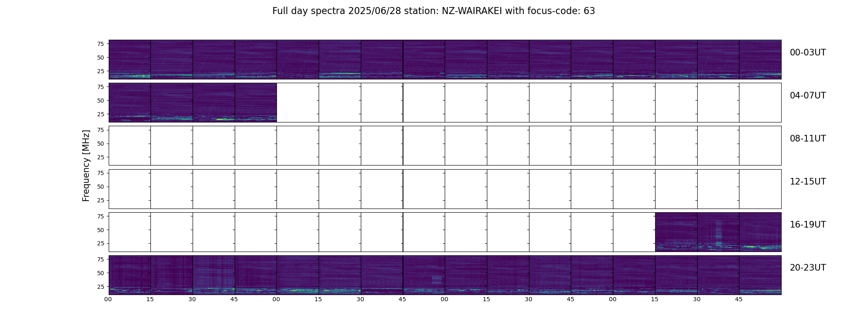868x331 pixels.
Task: Click the rightmost '45' x-axis tick label
Action: (739, 300)
